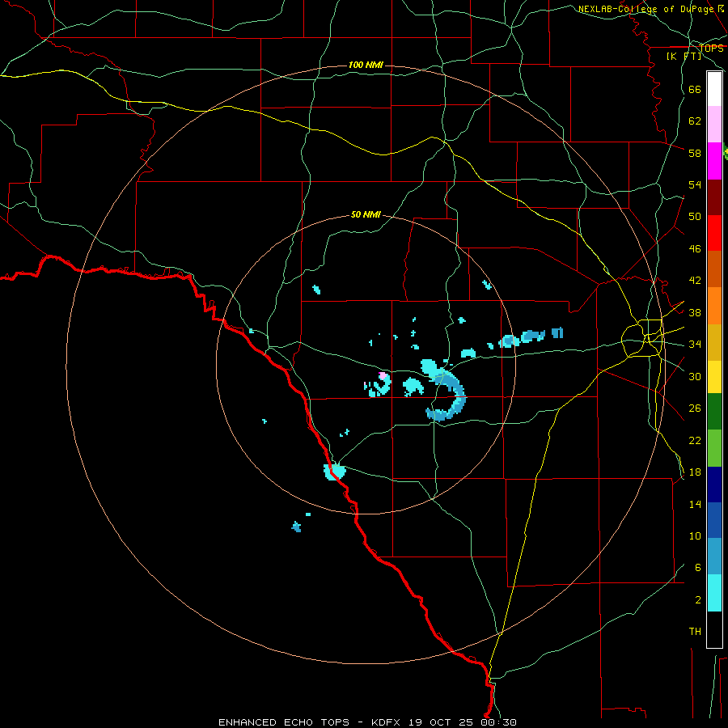
Task: Click the bright orange segment of the color scale
Action: coord(714,306)
